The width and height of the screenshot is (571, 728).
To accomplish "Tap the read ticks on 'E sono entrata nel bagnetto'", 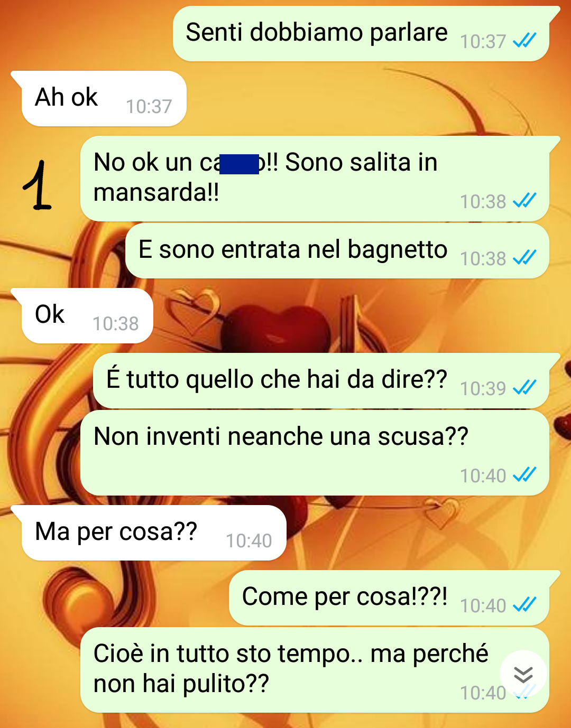I will pyautogui.click(x=525, y=257).
